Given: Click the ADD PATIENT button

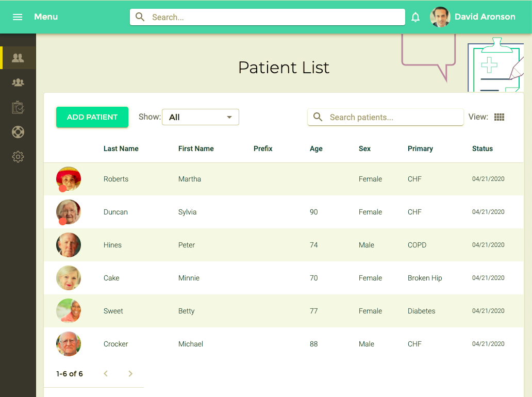Looking at the screenshot, I should (92, 117).
